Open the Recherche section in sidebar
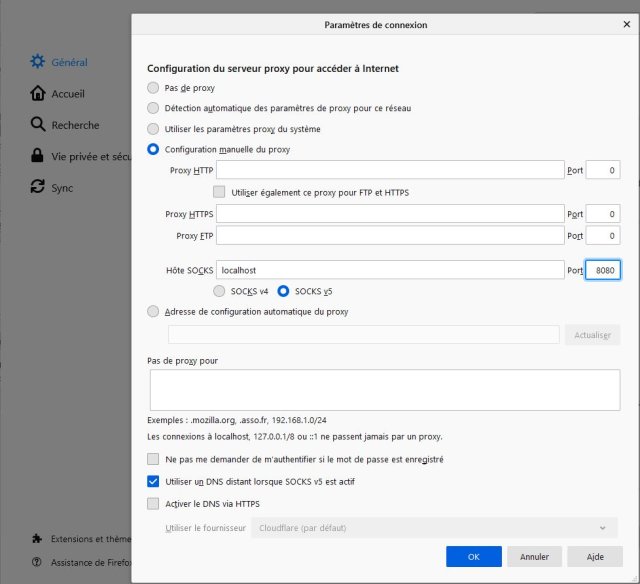640x584 pixels. click(75, 125)
